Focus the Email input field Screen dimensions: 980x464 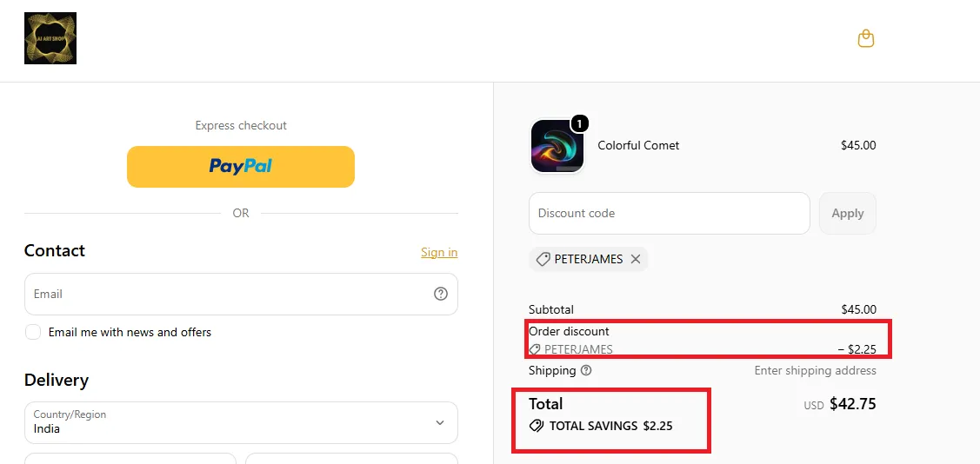coord(241,295)
